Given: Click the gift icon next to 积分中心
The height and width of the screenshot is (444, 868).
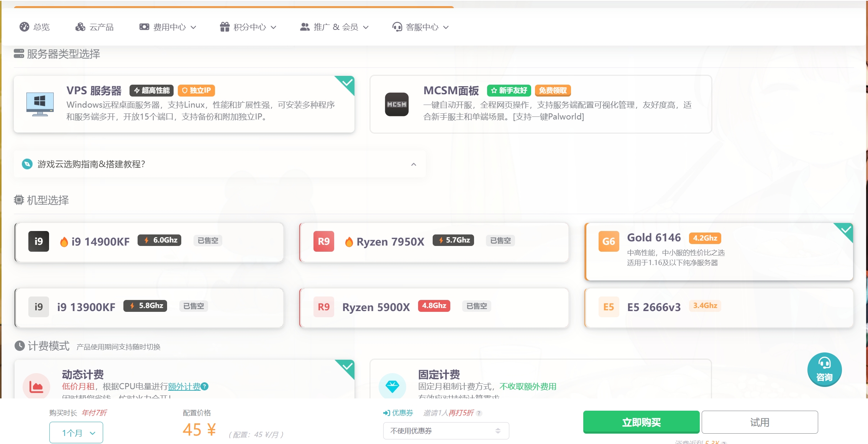Looking at the screenshot, I should pyautogui.click(x=224, y=27).
